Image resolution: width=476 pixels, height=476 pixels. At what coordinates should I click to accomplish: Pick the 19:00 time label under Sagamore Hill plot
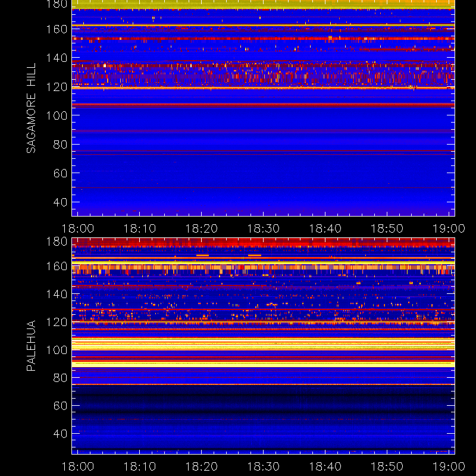(x=449, y=228)
